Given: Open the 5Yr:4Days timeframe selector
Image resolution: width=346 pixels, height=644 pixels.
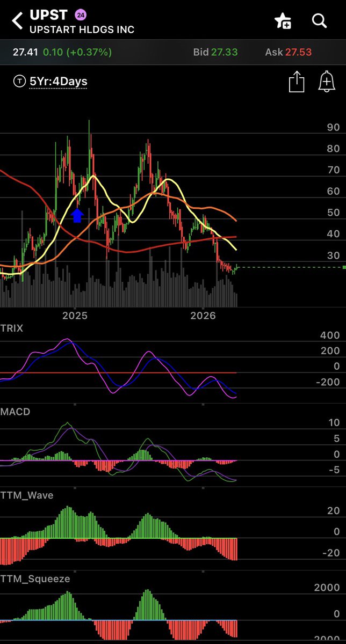Looking at the screenshot, I should (x=58, y=82).
